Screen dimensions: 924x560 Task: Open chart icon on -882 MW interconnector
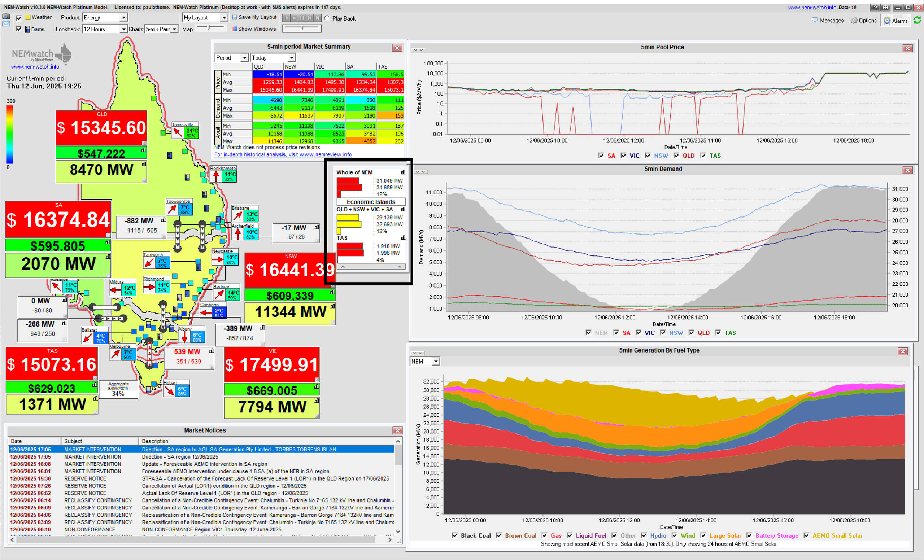pos(164,220)
